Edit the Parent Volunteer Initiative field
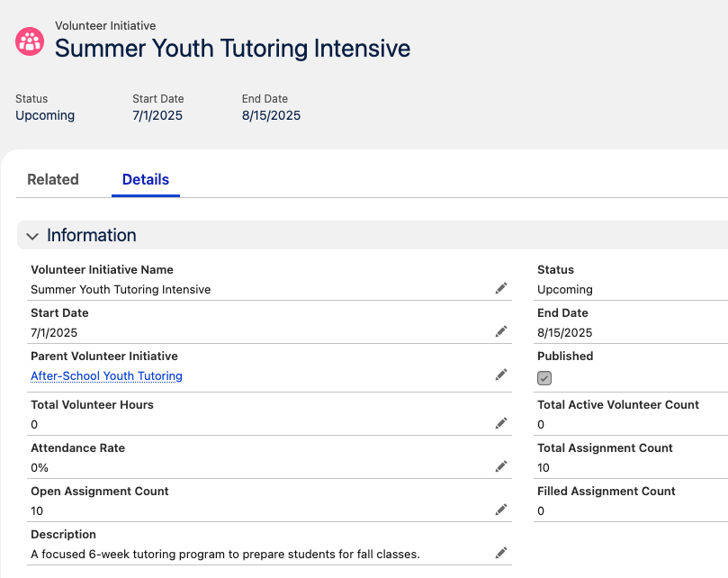This screenshot has width=728, height=578. 501,375
